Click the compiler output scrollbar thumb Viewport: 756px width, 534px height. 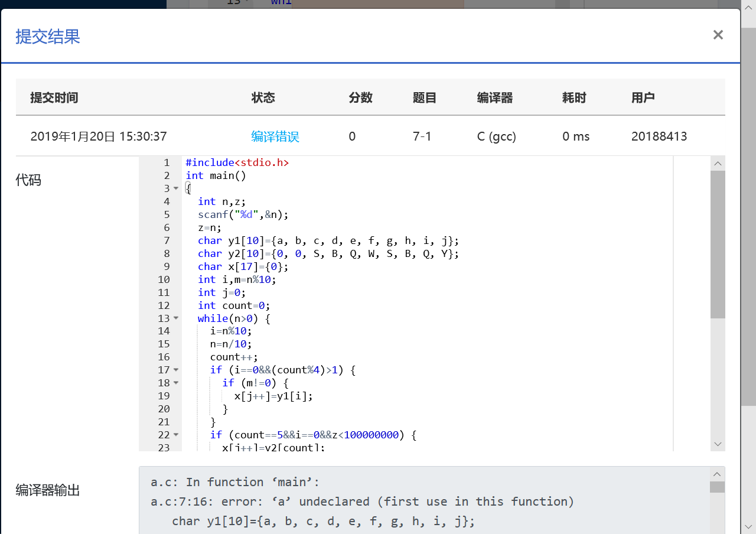pyautogui.click(x=717, y=487)
